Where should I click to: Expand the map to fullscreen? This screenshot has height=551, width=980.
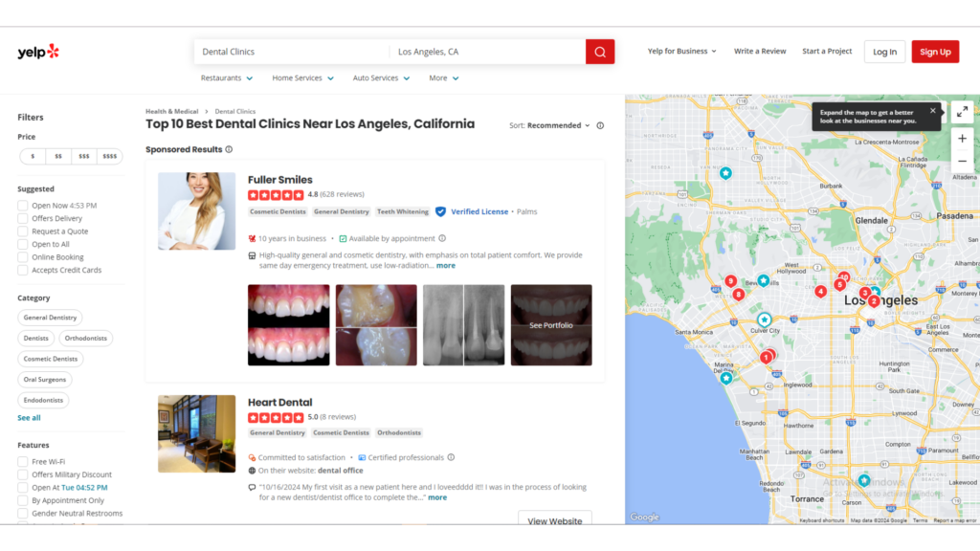click(962, 112)
